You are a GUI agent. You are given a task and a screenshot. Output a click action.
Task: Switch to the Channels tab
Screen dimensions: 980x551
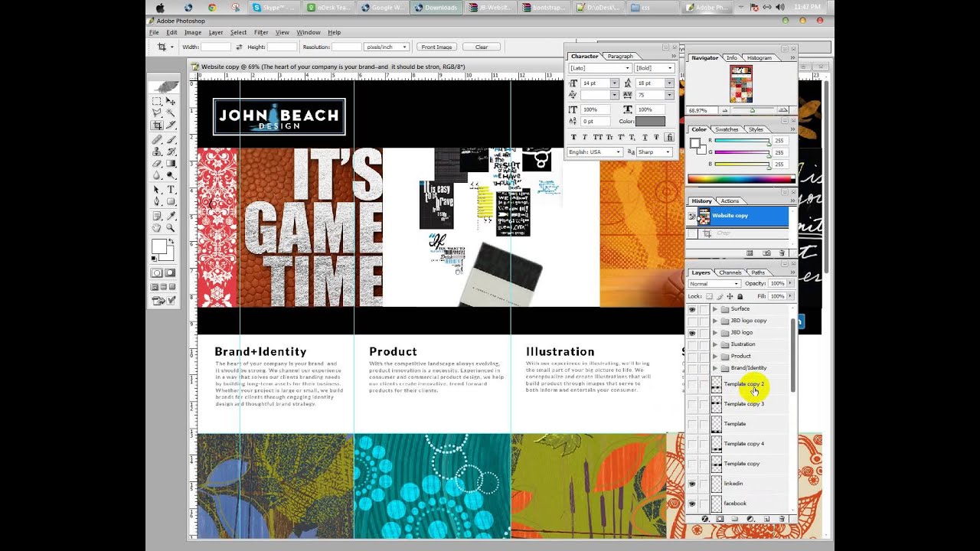click(x=730, y=272)
